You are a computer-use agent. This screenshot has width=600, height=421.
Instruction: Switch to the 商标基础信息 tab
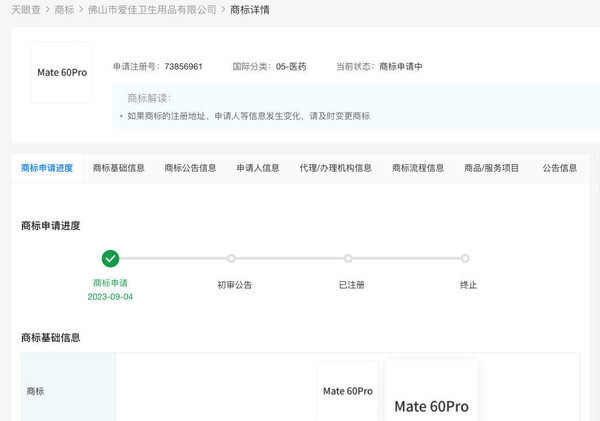click(x=119, y=168)
